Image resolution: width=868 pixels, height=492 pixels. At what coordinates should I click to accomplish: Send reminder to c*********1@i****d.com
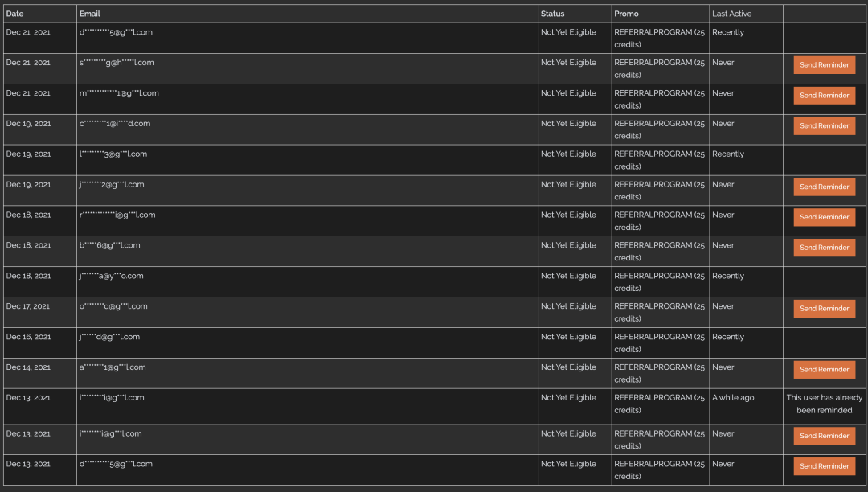pos(825,125)
